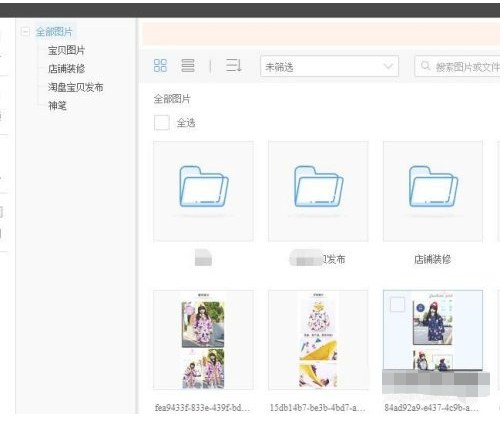Open the sort order icon
Screen dimensions: 504x425
point(234,65)
